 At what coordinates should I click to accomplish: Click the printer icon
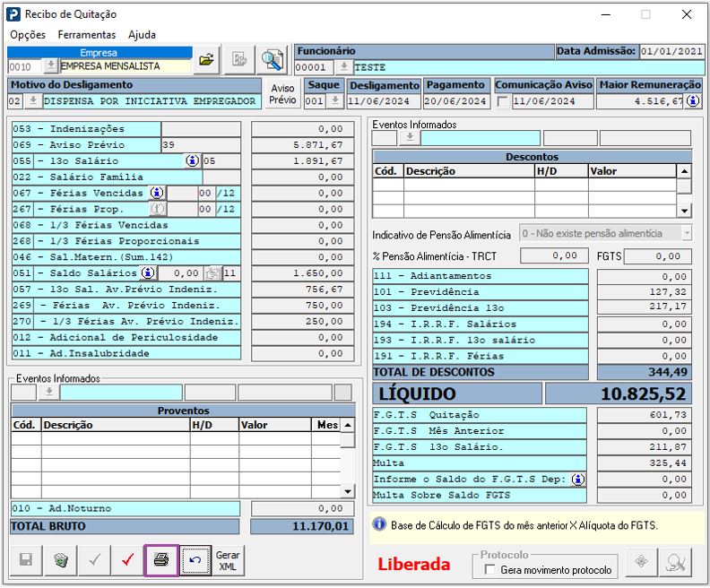click(x=161, y=560)
